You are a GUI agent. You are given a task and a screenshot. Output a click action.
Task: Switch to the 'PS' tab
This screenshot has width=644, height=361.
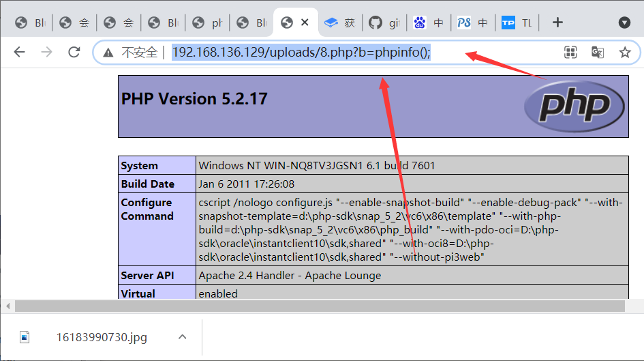473,23
